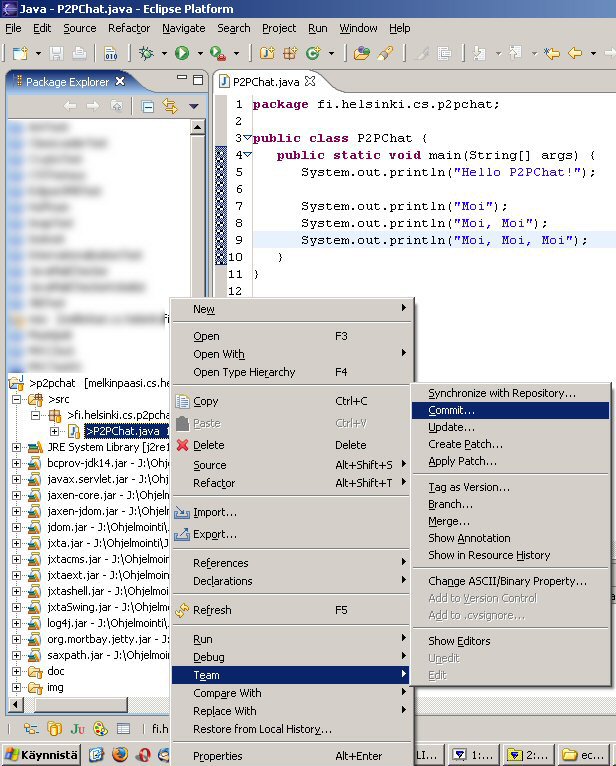Image resolution: width=616 pixels, height=766 pixels.
Task: Click Collapse All in Package Explorer
Action: pyautogui.click(x=147, y=106)
